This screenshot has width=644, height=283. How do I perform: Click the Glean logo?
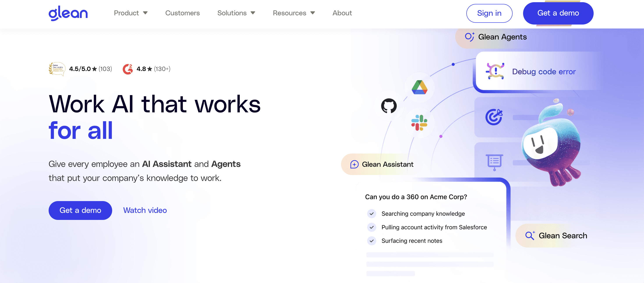coord(68,13)
